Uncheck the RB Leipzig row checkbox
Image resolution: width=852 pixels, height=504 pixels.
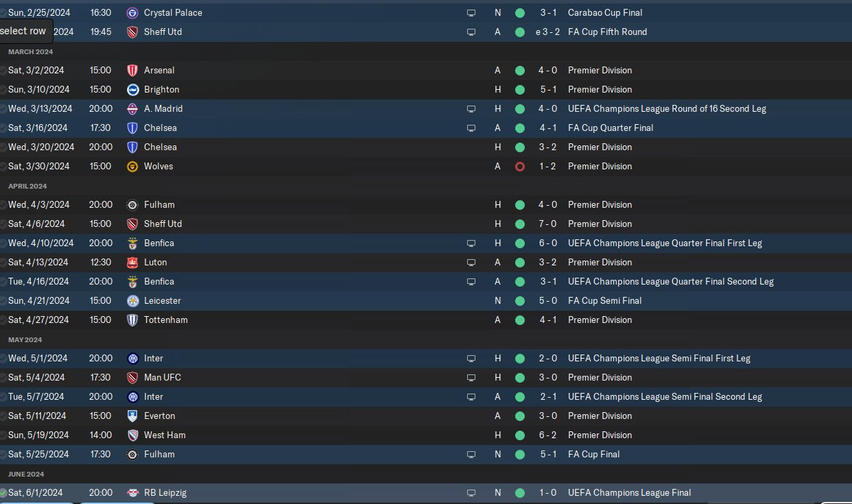click(x=3, y=493)
